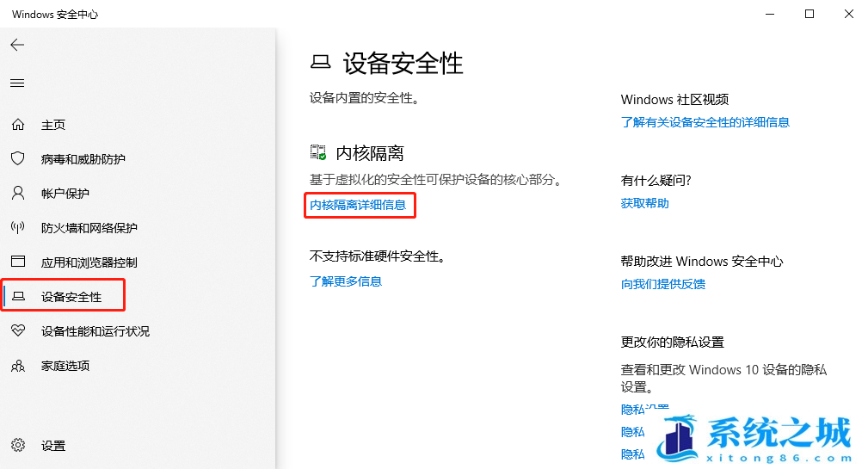Maximize the Windows 安全中心 window
Image resolution: width=868 pixels, height=469 pixels.
[x=810, y=14]
